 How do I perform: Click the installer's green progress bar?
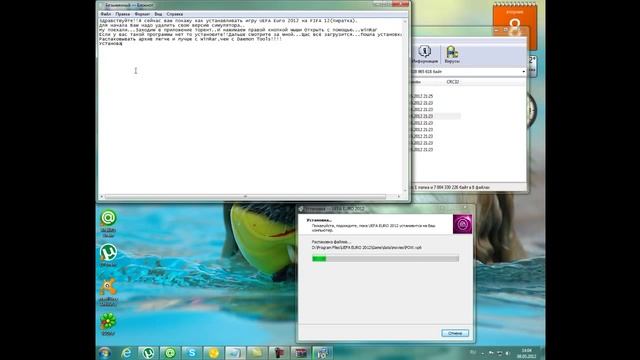(385, 259)
